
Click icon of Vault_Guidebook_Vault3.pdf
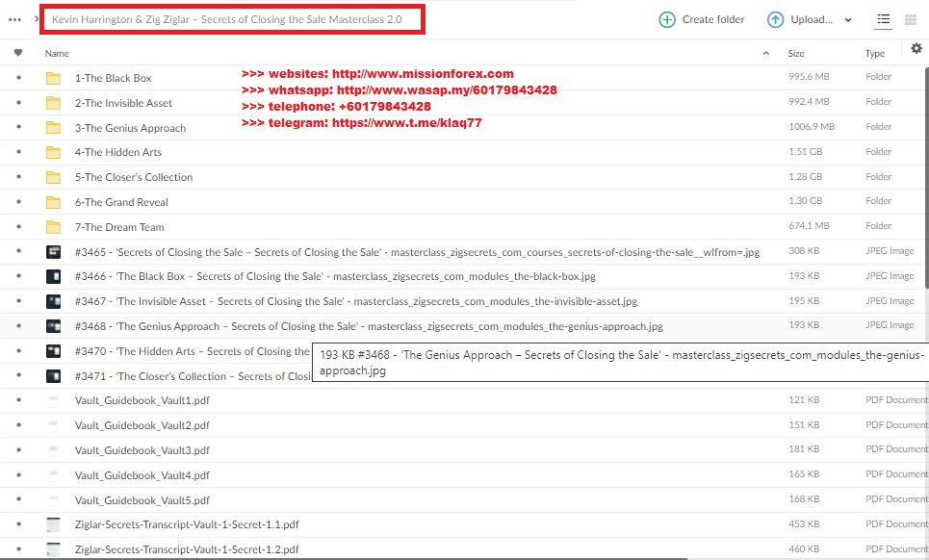click(53, 450)
